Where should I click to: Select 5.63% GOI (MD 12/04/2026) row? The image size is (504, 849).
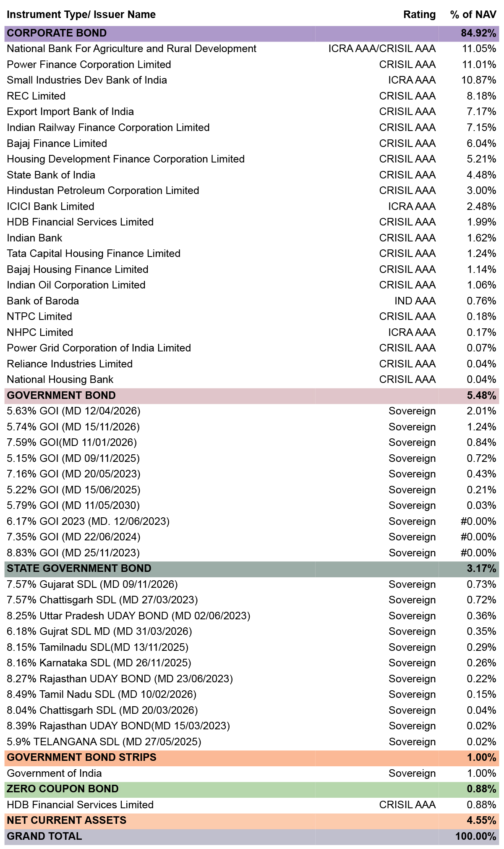(x=252, y=411)
